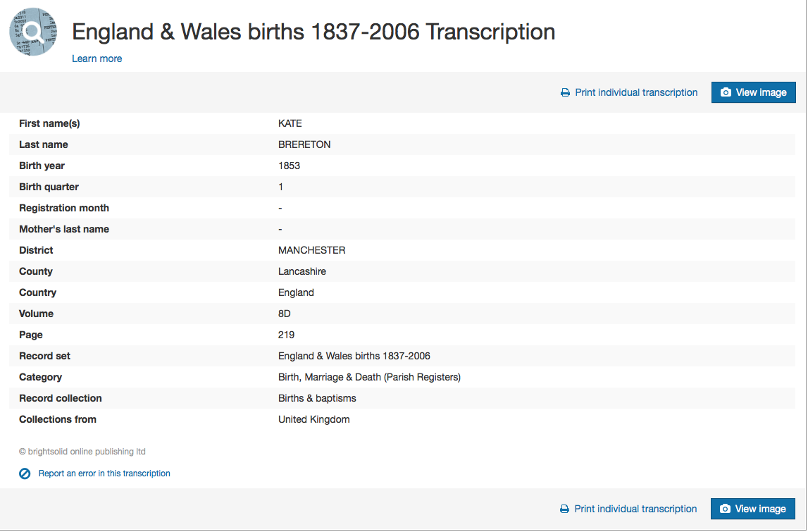Click the Page 219 value

coord(287,335)
